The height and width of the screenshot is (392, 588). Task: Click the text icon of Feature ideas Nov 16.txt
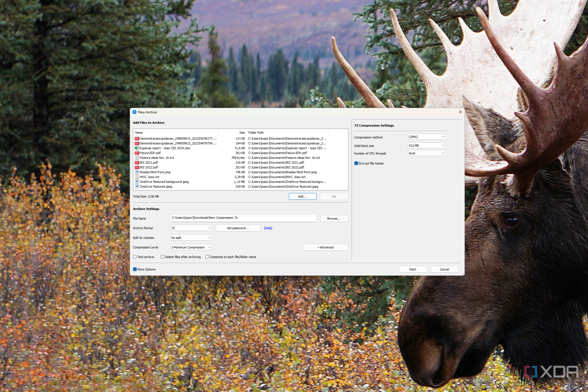click(137, 158)
